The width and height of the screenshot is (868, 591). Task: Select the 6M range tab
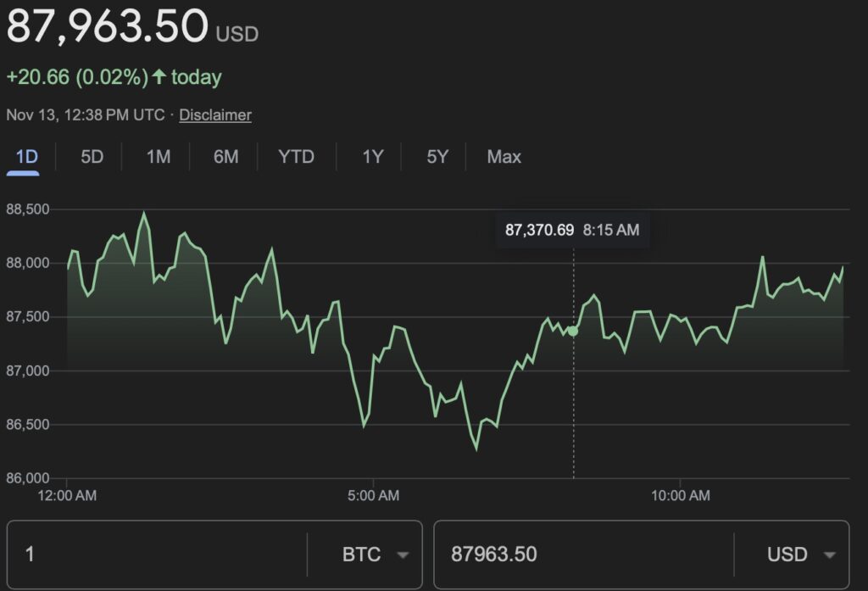coord(225,157)
